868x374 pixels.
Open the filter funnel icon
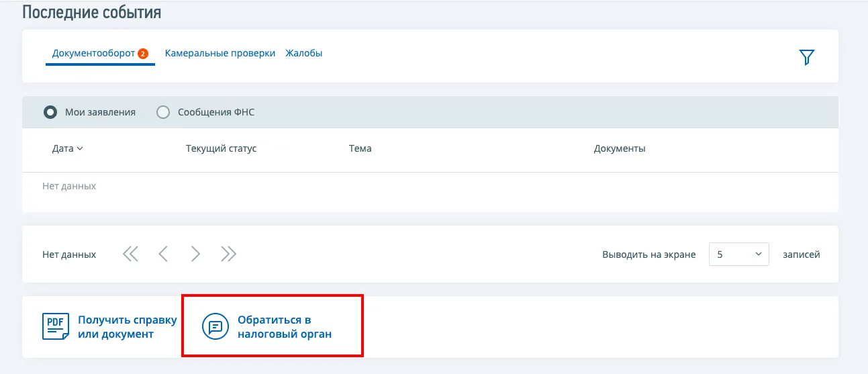pyautogui.click(x=806, y=57)
